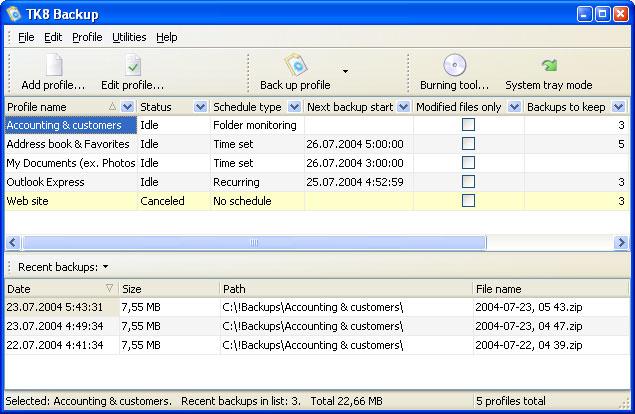Viewport: 635px width, 414px height.
Task: Click the horizontal scrollbar right arrow
Action: (x=621, y=243)
